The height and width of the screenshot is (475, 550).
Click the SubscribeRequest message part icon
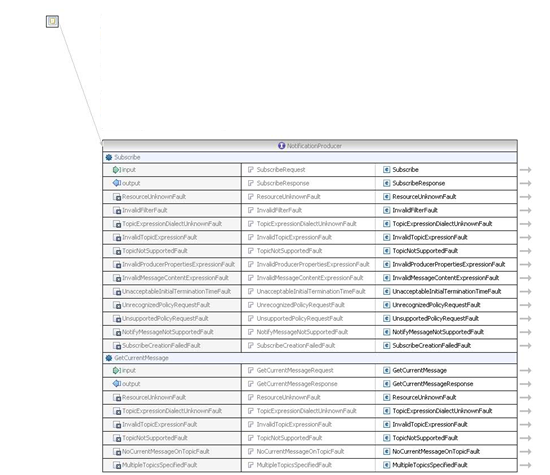[250, 170]
